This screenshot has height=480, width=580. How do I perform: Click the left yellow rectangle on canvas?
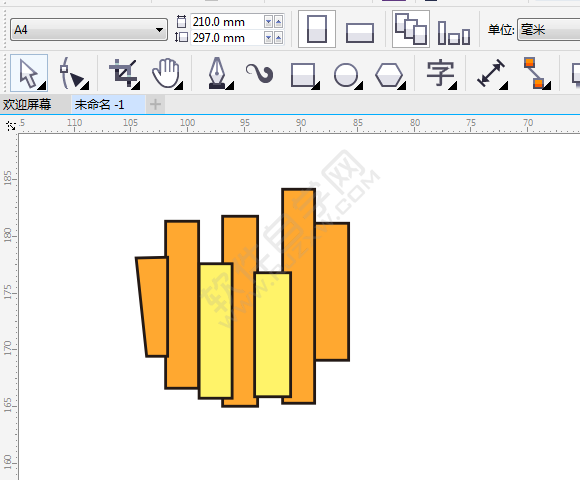pyautogui.click(x=216, y=331)
